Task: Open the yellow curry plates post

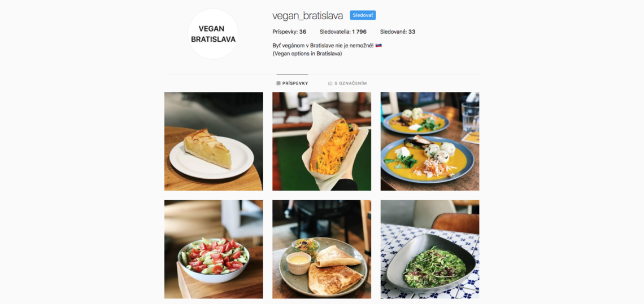Action: (429, 141)
